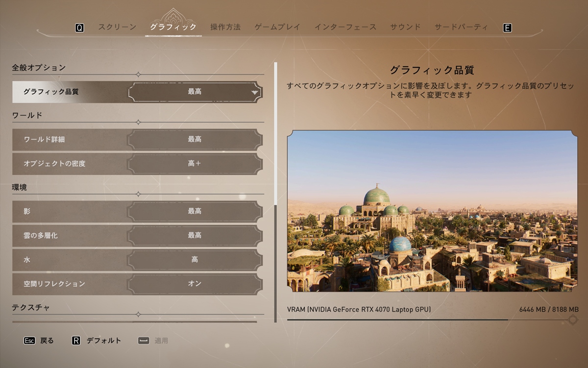Open the サウンド tab

[405, 27]
